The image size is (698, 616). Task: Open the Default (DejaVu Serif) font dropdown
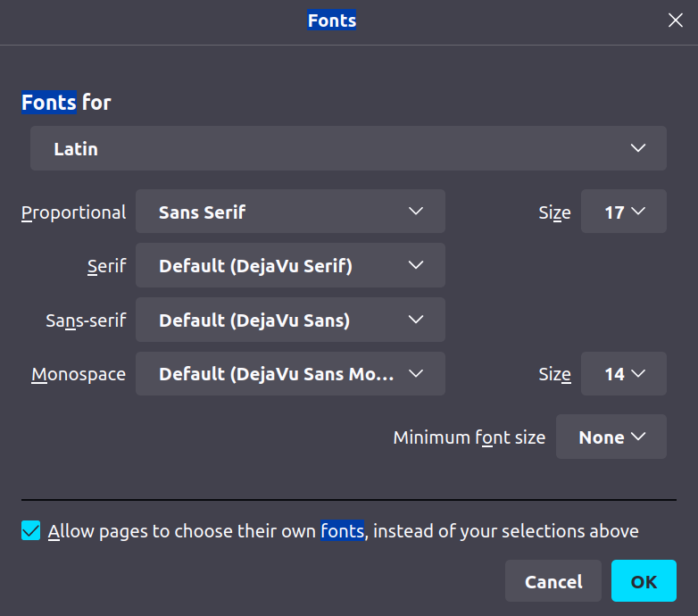[290, 265]
